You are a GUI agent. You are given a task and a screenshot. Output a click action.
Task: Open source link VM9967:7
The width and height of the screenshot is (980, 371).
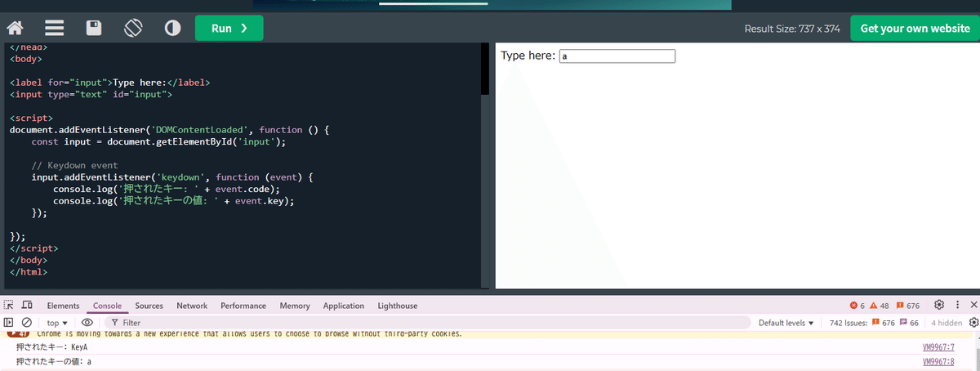(x=938, y=347)
